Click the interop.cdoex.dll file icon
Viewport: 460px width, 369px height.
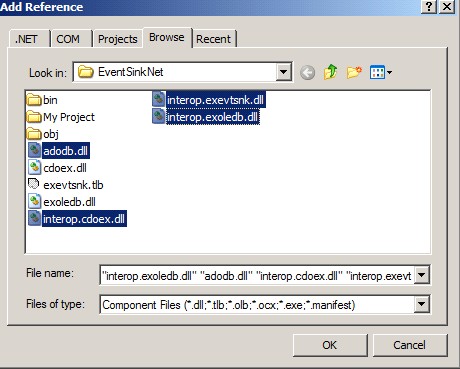(34, 219)
